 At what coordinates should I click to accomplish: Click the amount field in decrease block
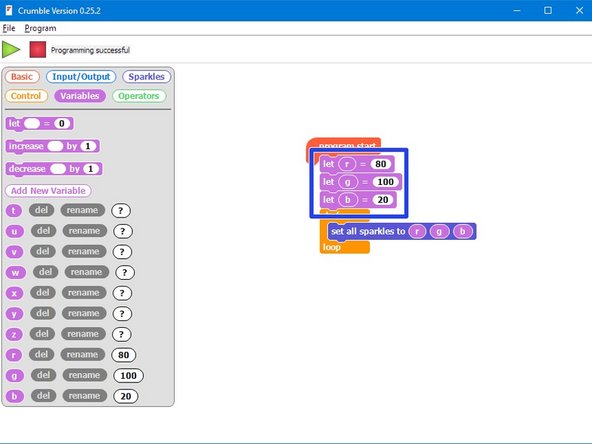click(x=91, y=169)
